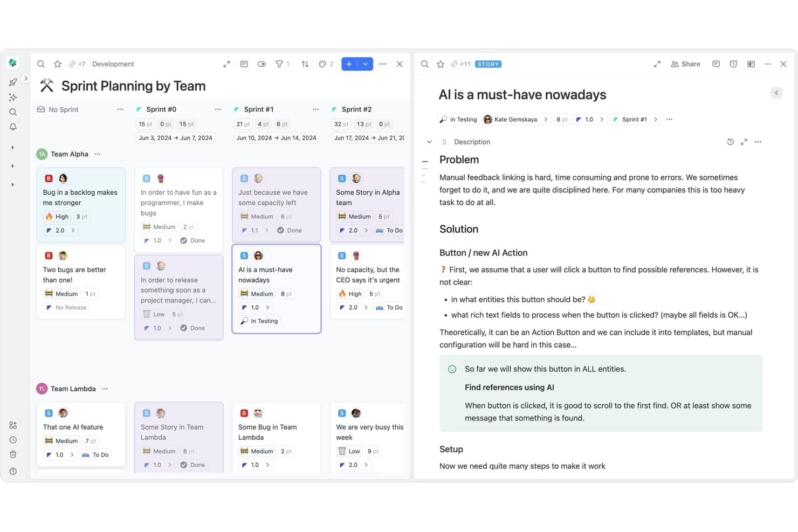Click the story title "AI is a must-have nowadays"
The width and height of the screenshot is (798, 532).
coord(522,95)
